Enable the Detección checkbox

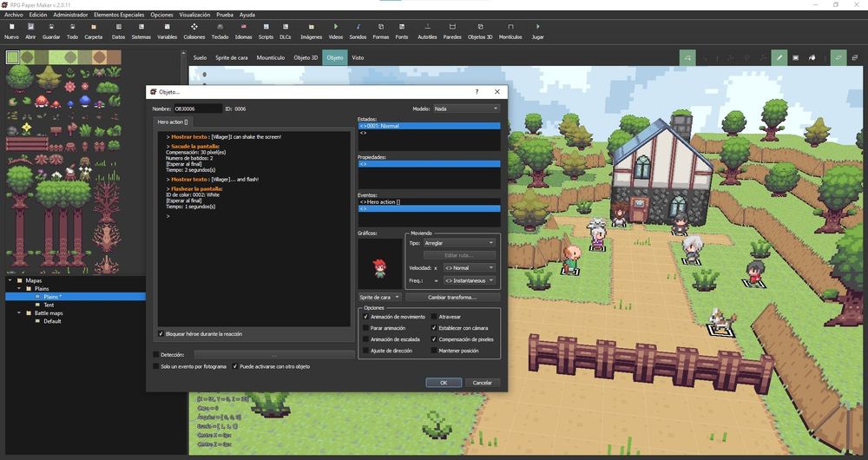point(156,354)
